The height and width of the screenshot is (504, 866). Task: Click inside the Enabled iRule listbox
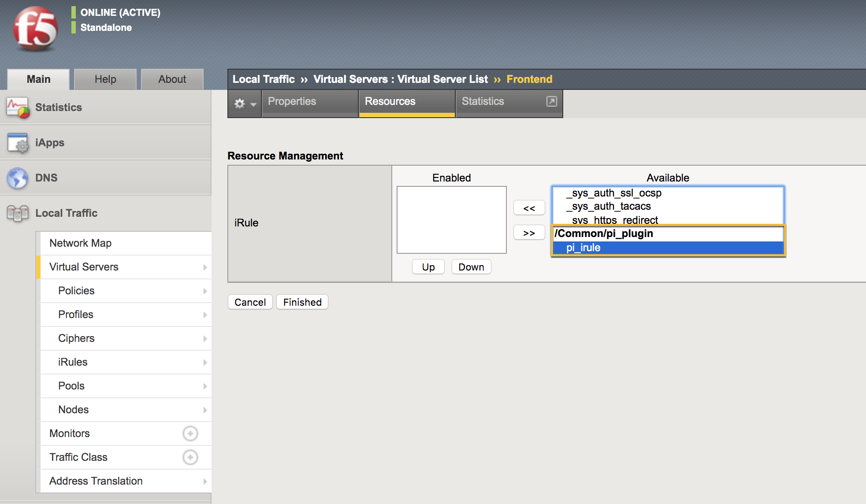(x=451, y=219)
